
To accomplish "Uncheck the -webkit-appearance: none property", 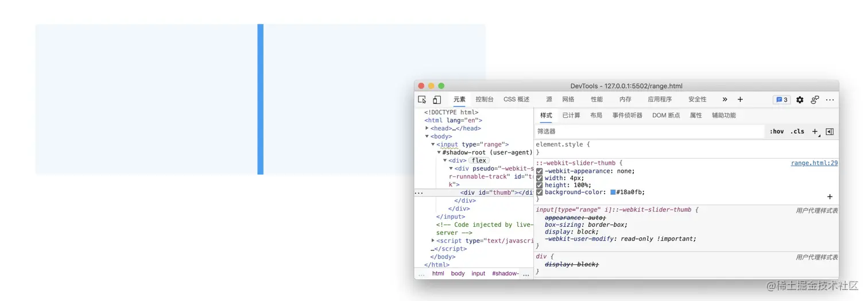I will [x=540, y=171].
